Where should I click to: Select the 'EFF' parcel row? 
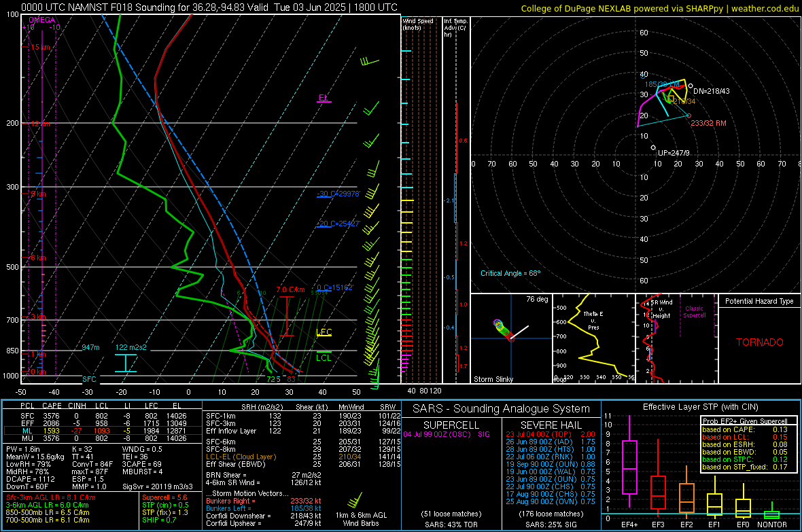(x=102, y=423)
